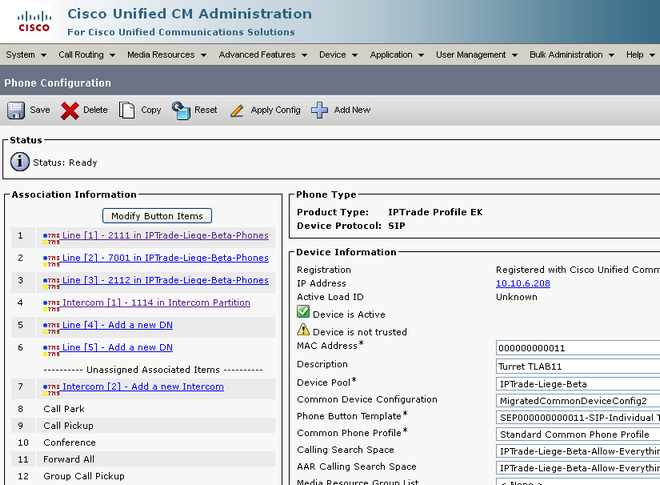Open the IP address 10.10.6.208 link
The height and width of the screenshot is (485, 660).
coord(523,283)
